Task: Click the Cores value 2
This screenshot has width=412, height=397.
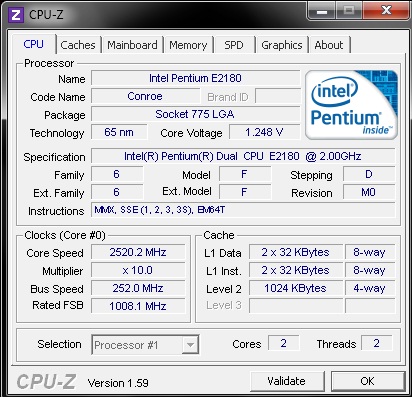Action: point(284,343)
